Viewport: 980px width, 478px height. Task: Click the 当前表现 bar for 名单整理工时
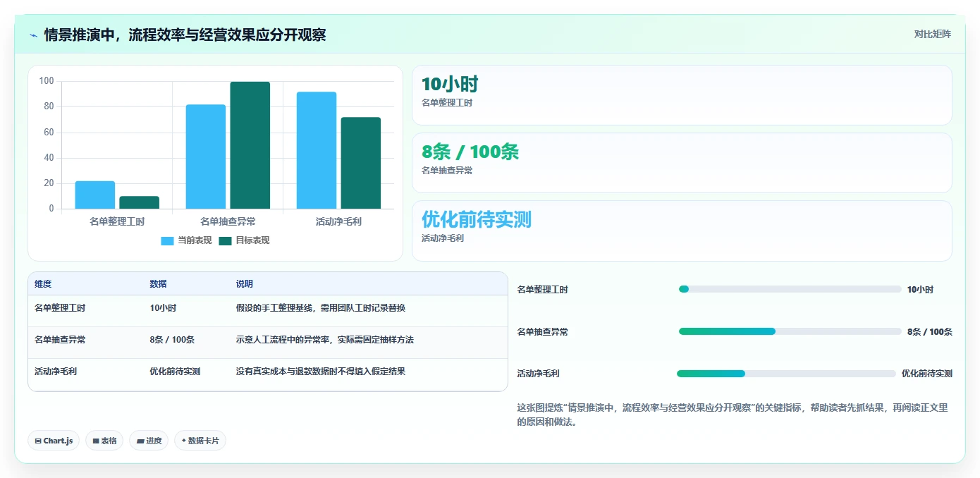[94, 195]
